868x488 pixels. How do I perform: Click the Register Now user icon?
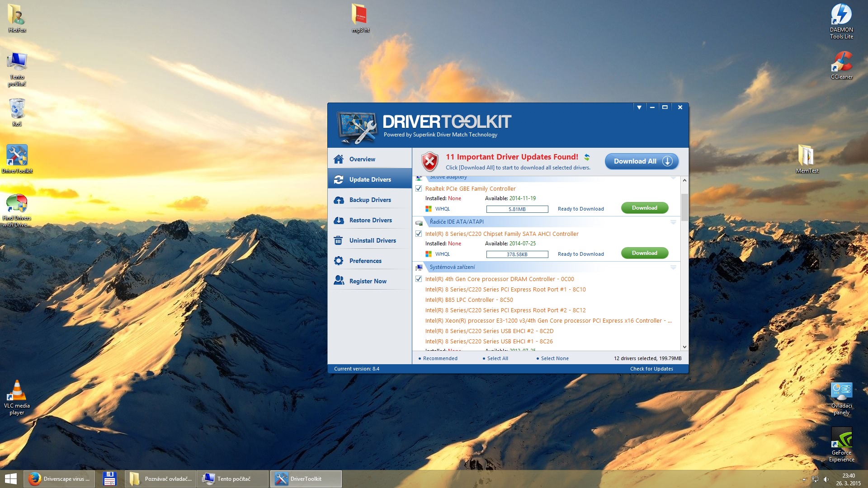338,281
